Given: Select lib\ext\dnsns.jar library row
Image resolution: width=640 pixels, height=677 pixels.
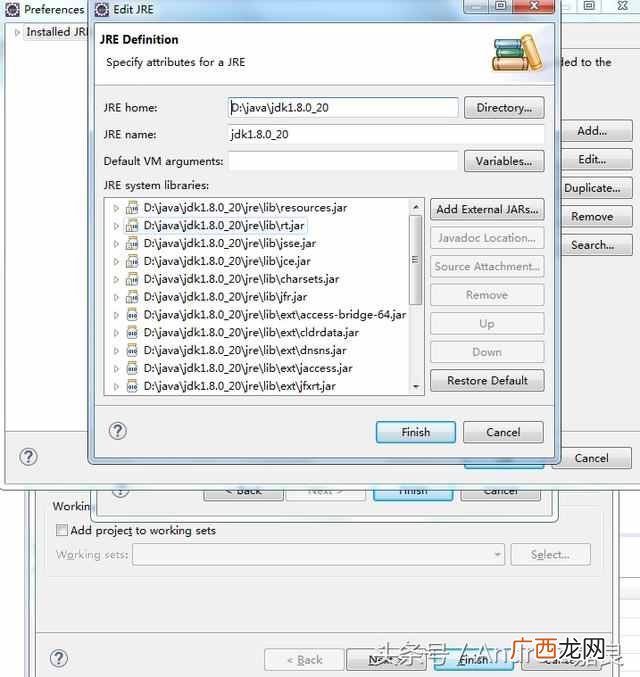Looking at the screenshot, I should point(245,351).
